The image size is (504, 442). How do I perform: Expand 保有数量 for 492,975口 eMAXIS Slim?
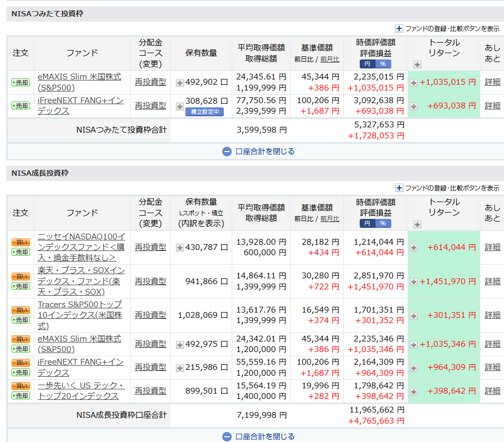click(180, 345)
